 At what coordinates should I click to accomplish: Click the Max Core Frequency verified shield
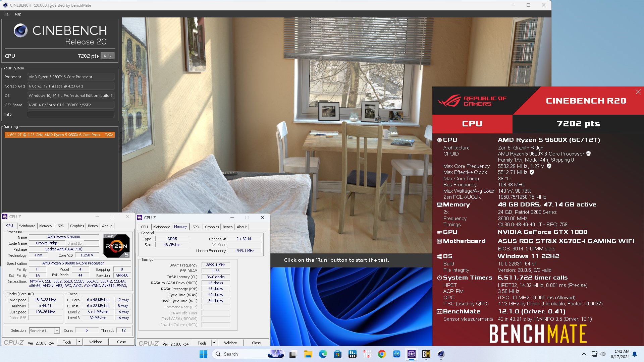click(549, 166)
